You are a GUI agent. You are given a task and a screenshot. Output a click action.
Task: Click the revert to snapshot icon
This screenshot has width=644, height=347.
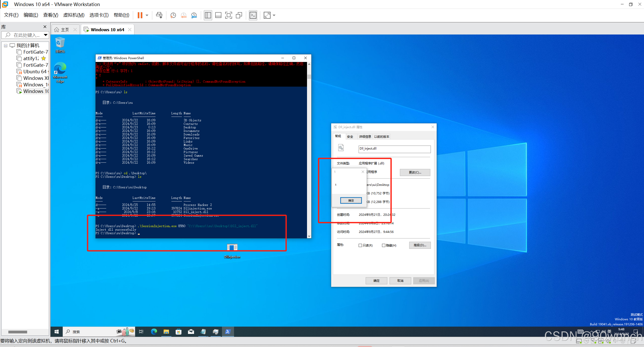[x=183, y=15]
